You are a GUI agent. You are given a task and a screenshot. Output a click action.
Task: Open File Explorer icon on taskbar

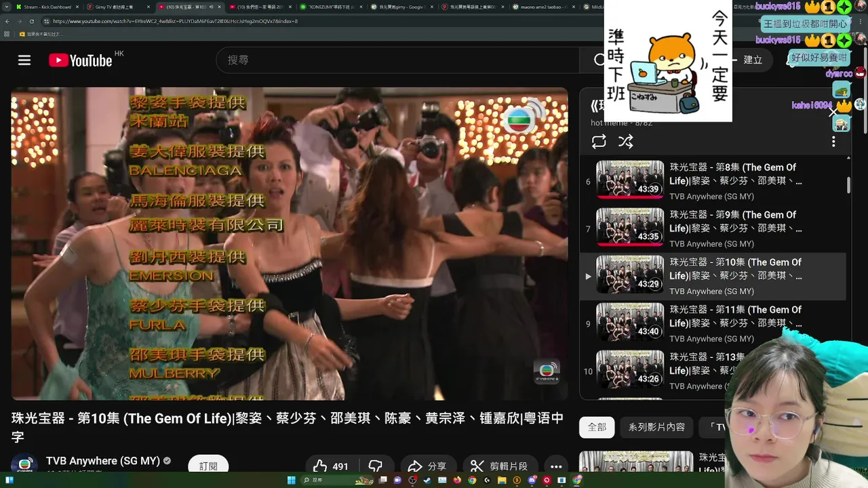502,480
